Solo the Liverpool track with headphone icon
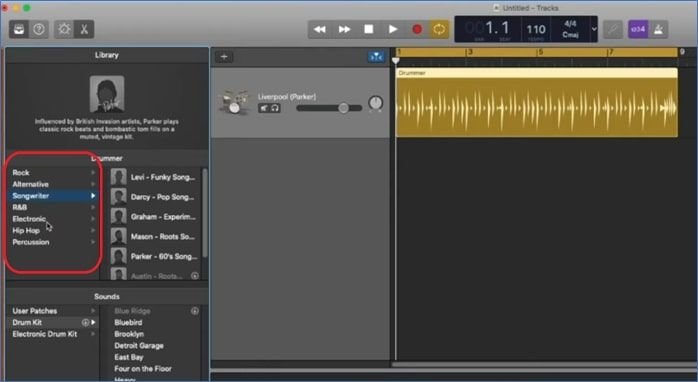The image size is (698, 382). [275, 108]
